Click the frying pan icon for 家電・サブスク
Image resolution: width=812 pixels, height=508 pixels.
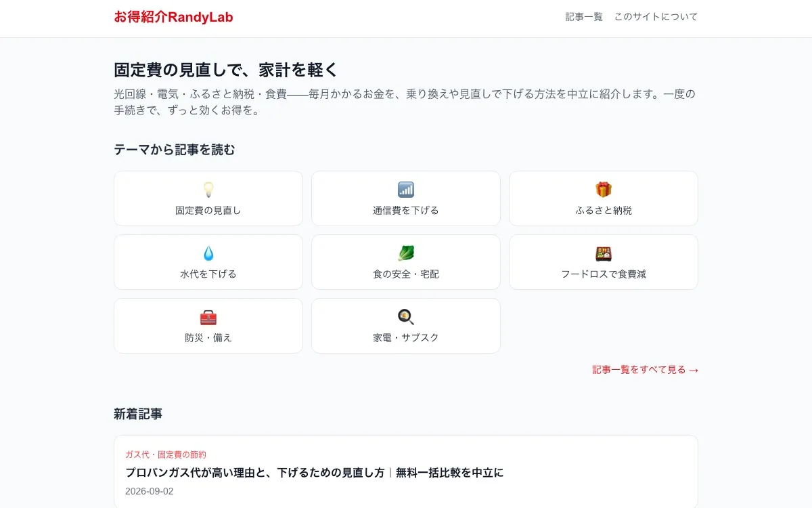tap(406, 317)
